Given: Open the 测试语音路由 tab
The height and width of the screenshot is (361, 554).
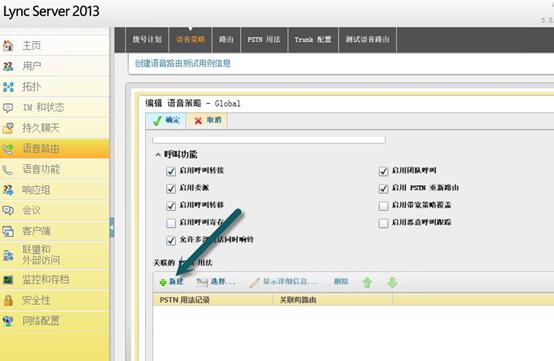Looking at the screenshot, I should pyautogui.click(x=367, y=40).
